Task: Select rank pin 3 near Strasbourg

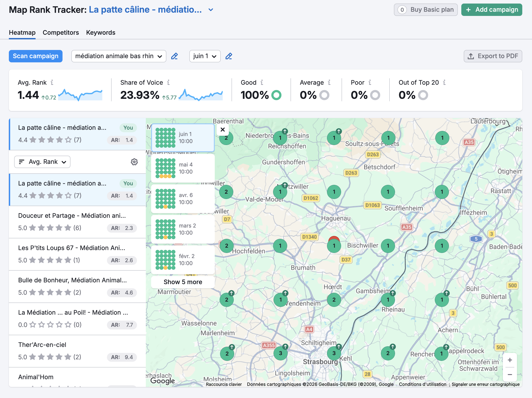Action: pos(334,353)
